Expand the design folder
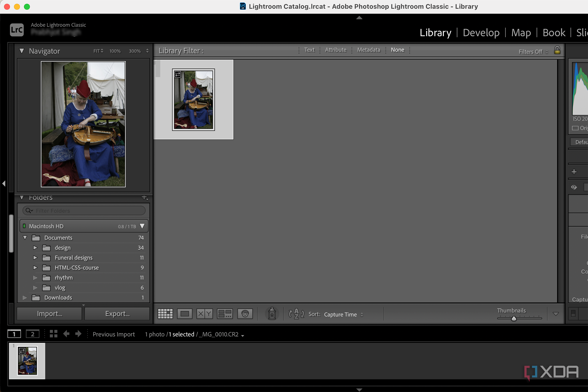The image size is (588, 392). (x=35, y=248)
